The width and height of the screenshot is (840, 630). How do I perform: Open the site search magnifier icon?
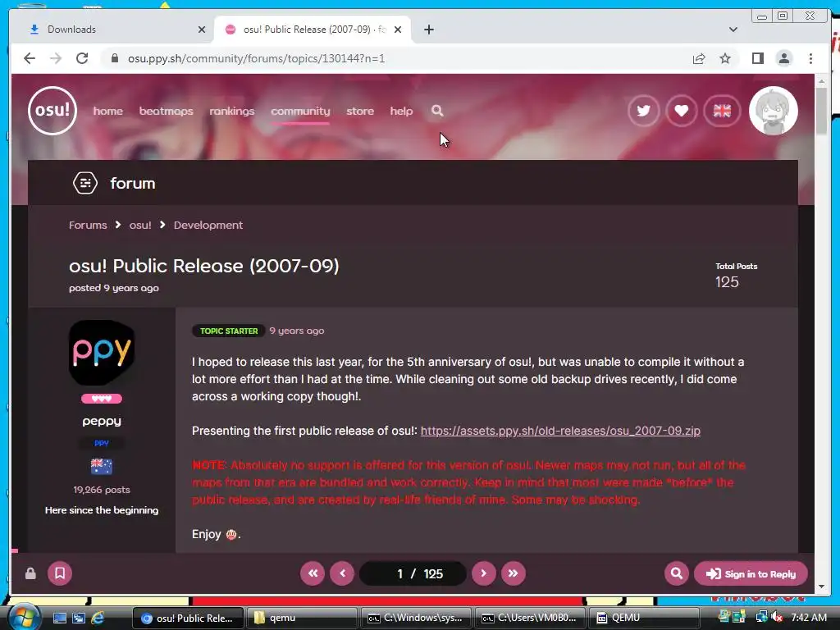coord(437,111)
